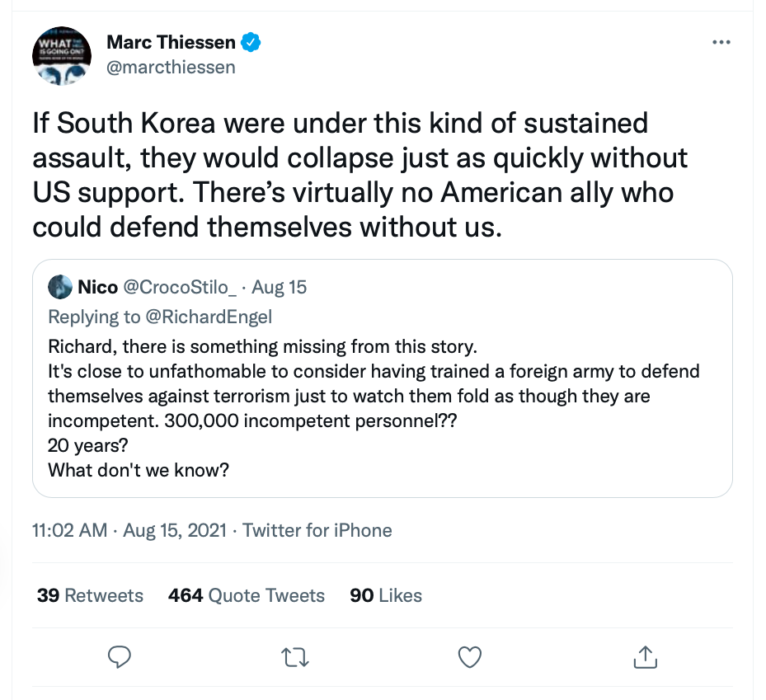The image size is (766, 700).
Task: View the 464 Quote Tweets list
Action: point(247,595)
